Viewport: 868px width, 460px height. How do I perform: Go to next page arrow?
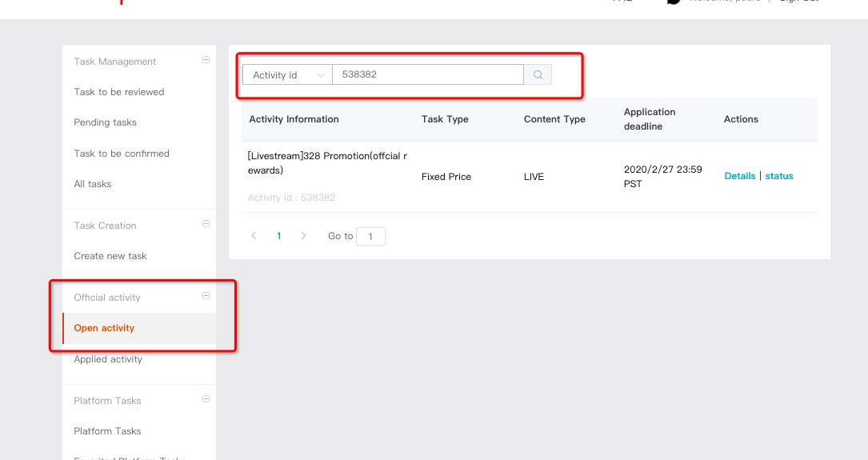point(303,236)
